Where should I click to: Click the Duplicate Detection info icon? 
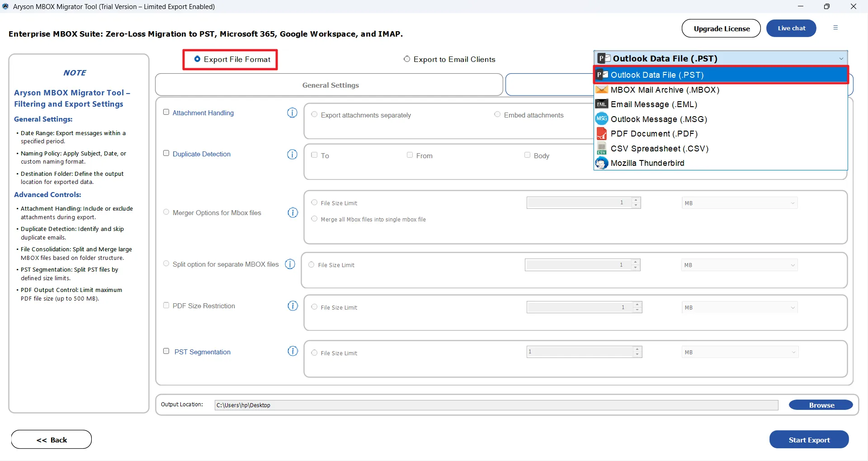[292, 154]
